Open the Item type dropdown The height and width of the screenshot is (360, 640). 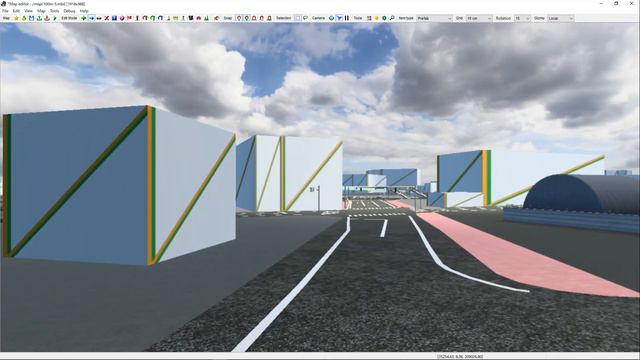point(434,18)
